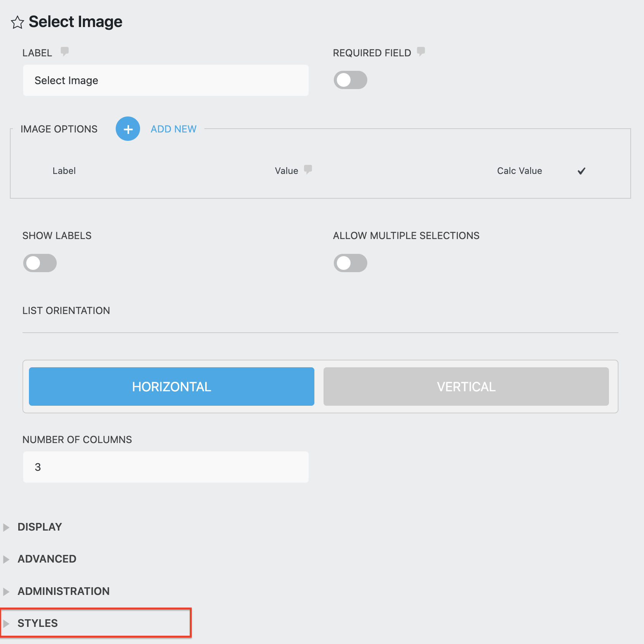This screenshot has height=644, width=644.
Task: Expand the ADMINISTRATION section
Action: [63, 591]
